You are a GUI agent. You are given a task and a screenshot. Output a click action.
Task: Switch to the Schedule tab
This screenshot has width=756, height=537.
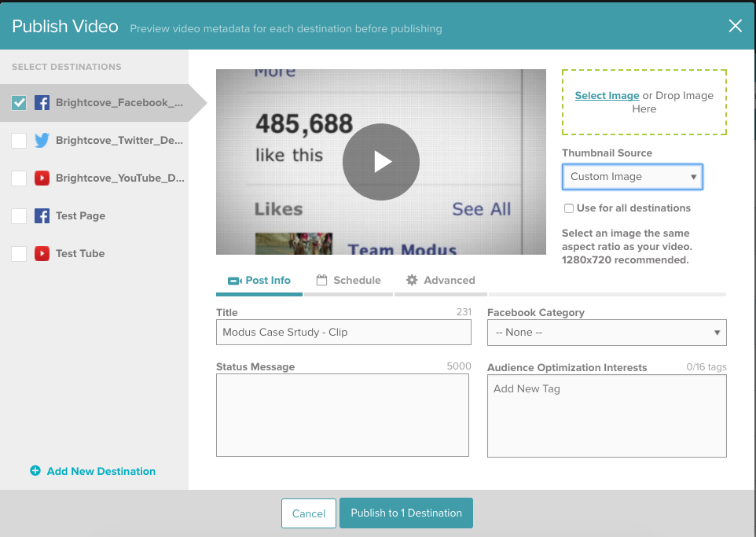pos(348,280)
